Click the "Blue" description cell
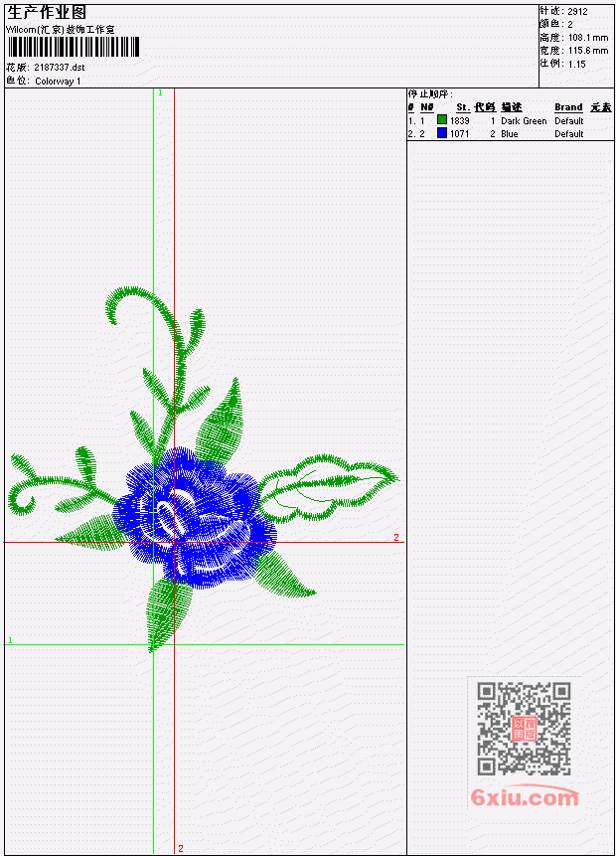616x856 pixels. (510, 134)
